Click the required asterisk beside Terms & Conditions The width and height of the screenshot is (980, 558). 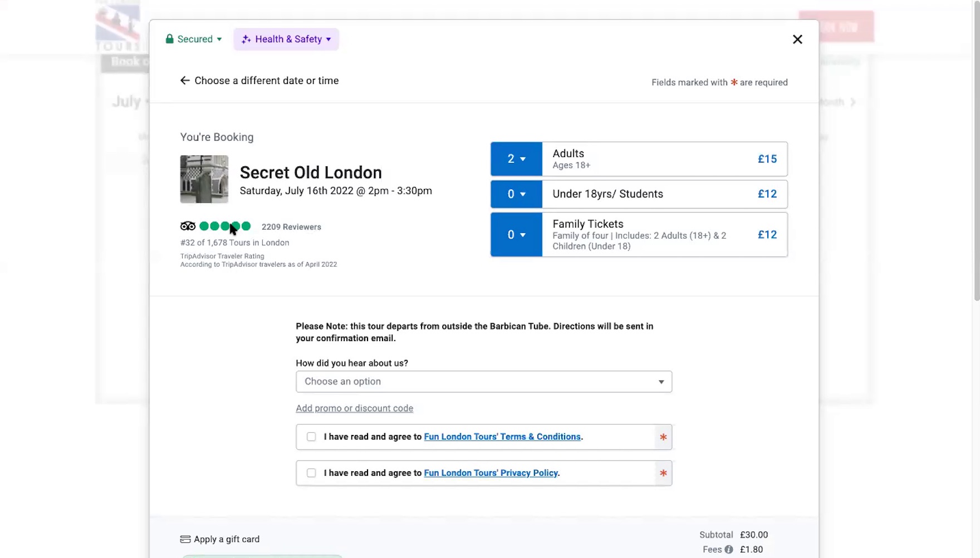click(x=663, y=437)
